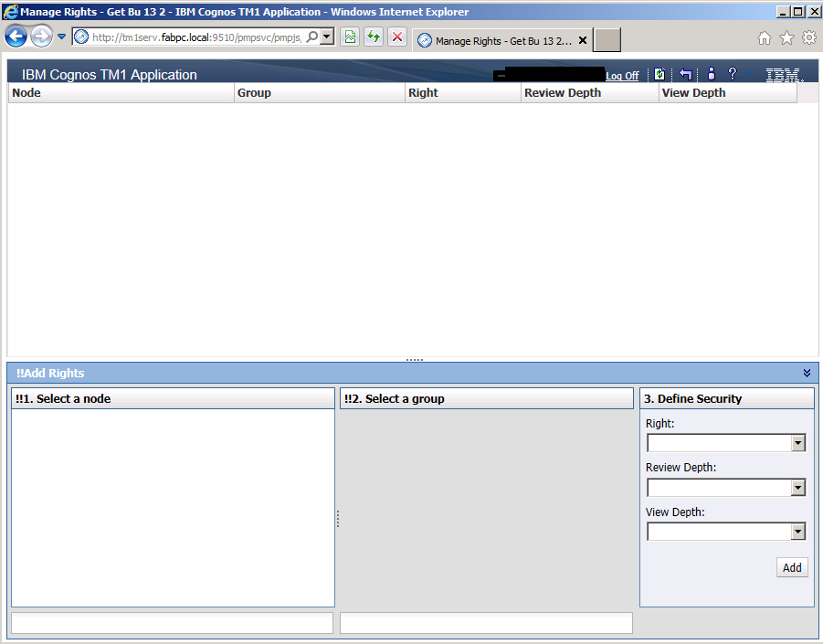The width and height of the screenshot is (823, 644).
Task: Click the user person icon in header
Action: (x=712, y=74)
